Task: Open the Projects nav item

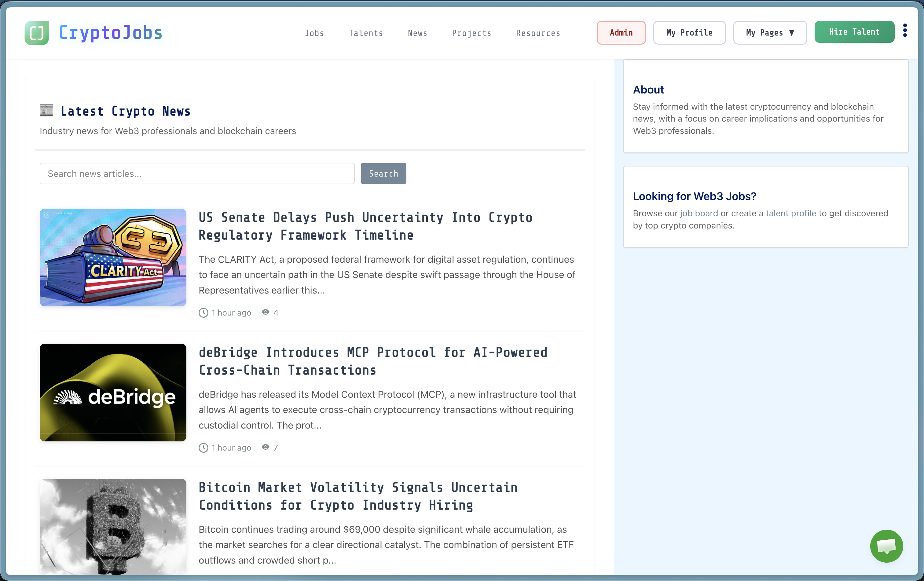Action: tap(471, 33)
